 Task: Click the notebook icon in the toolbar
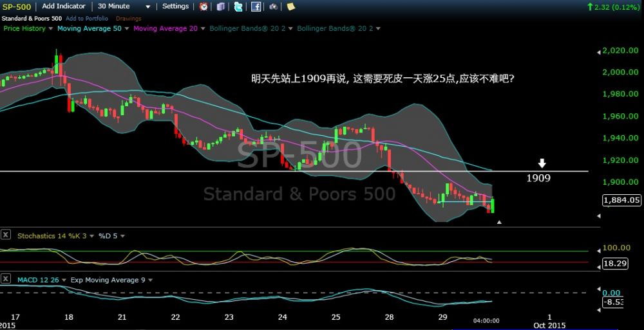click(221, 6)
